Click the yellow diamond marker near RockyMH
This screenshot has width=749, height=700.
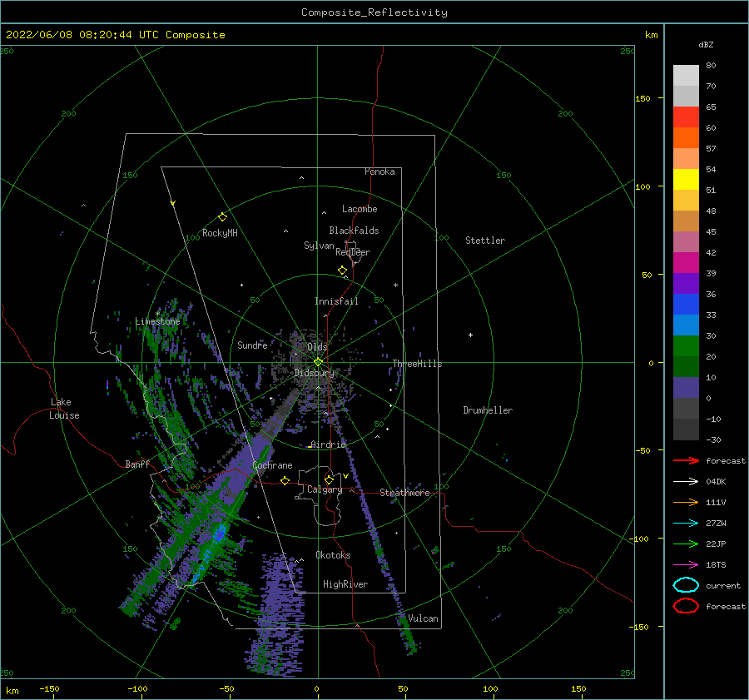222,217
